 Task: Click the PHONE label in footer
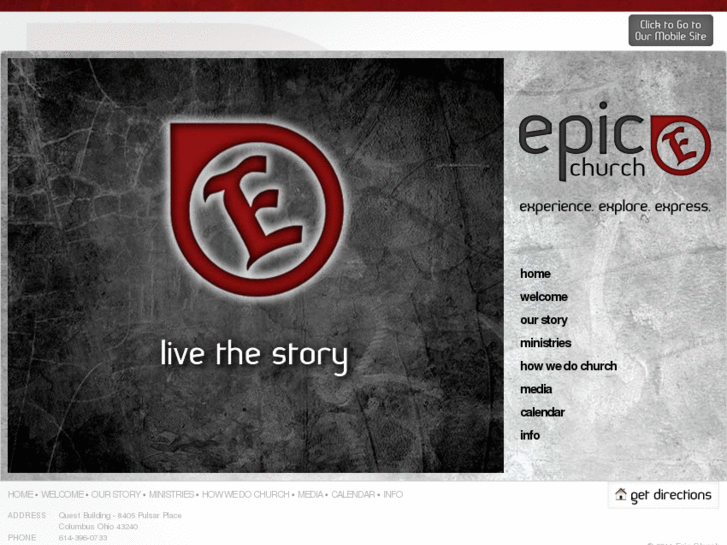[x=22, y=538]
